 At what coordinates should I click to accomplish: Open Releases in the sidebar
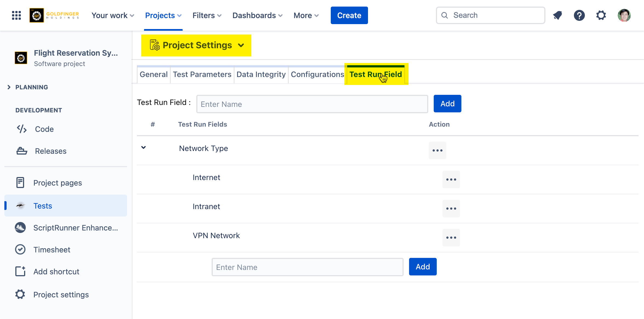51,151
